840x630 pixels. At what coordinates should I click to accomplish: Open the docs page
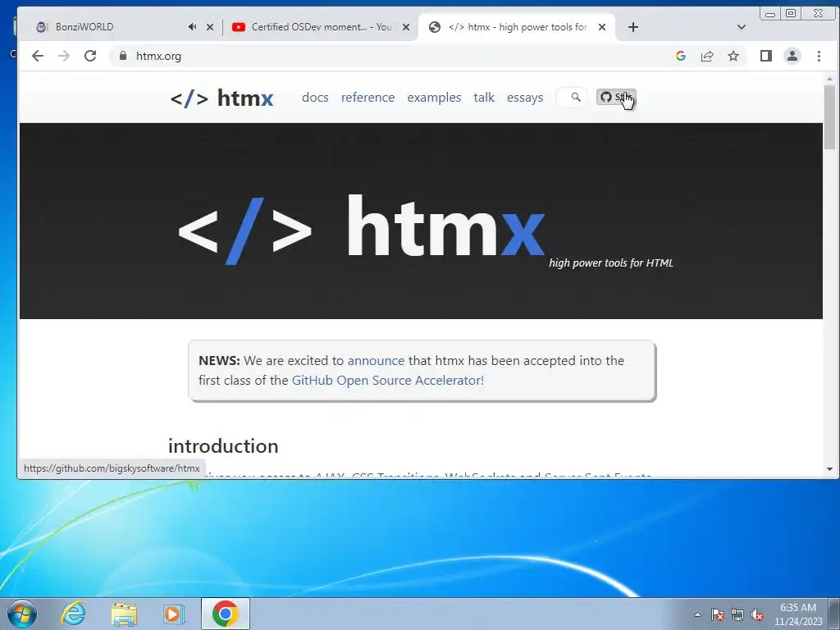(315, 98)
